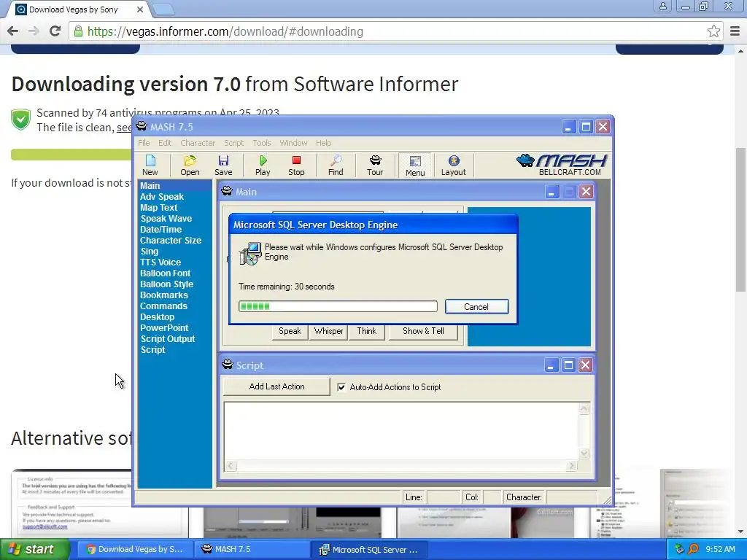
Task: Go back in the Chrome browser
Action: 13,31
